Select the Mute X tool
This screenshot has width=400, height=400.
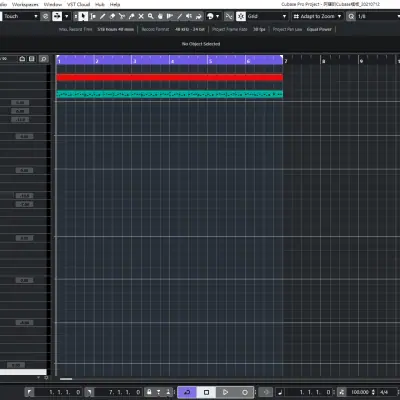coord(141,16)
